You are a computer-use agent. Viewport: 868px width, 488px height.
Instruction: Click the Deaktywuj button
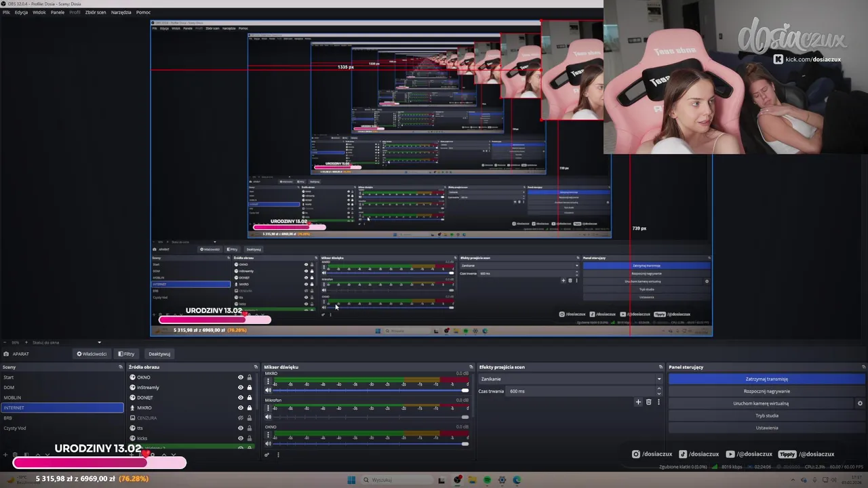tap(159, 354)
